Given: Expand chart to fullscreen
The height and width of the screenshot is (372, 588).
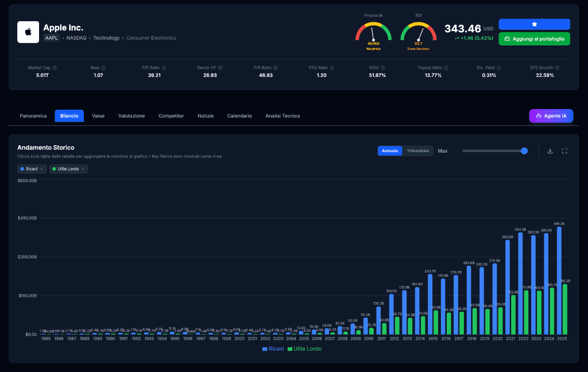Looking at the screenshot, I should pos(564,151).
